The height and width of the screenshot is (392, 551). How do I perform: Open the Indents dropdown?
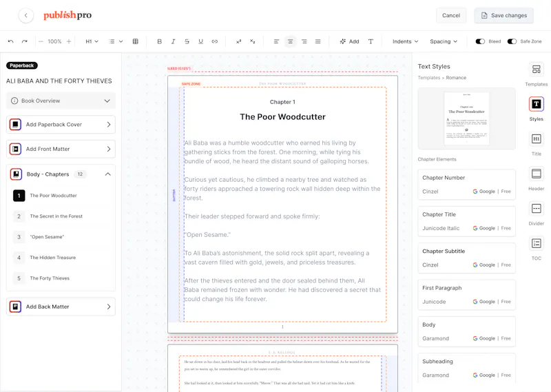[x=405, y=41]
